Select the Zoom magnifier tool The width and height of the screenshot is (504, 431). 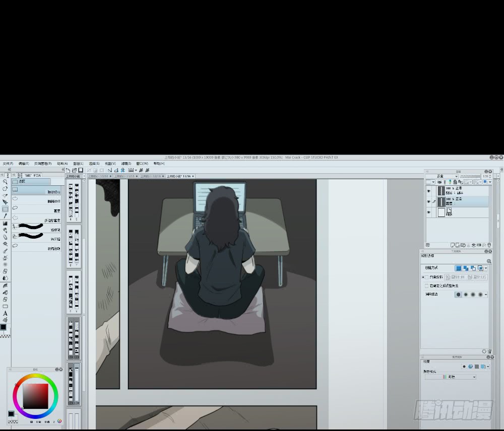[x=5, y=182]
